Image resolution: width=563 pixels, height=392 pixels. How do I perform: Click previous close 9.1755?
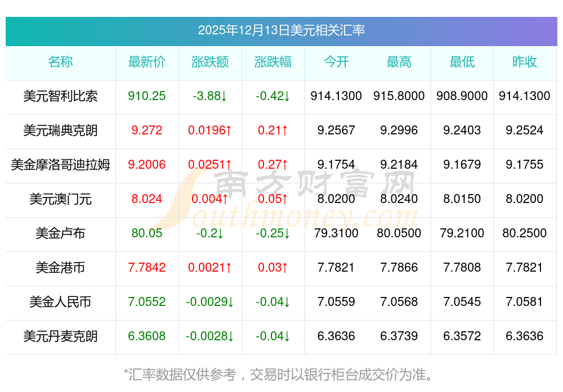(x=524, y=165)
